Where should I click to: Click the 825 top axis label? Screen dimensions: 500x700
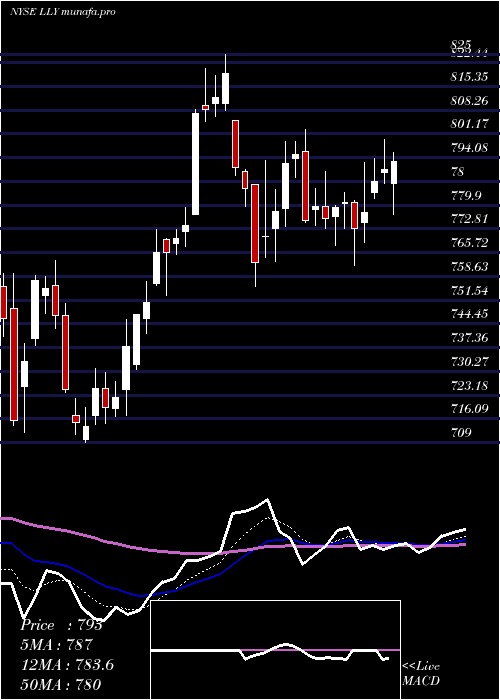tap(461, 44)
